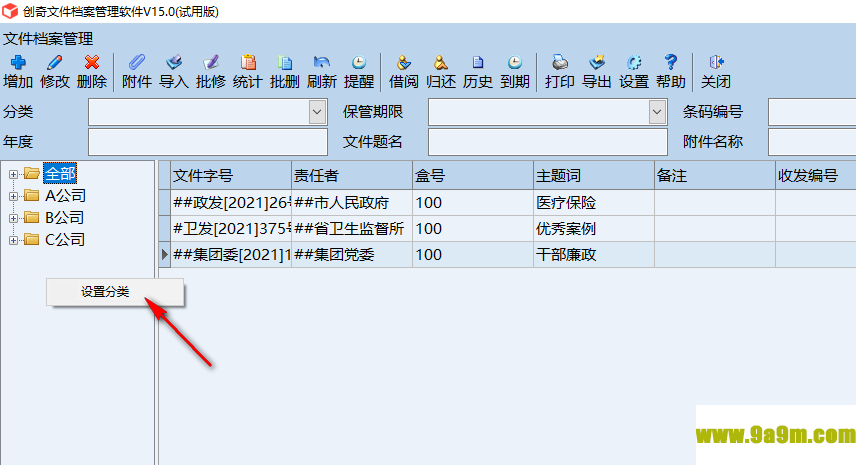
Task: Click the 打印 (print) printer icon
Action: pyautogui.click(x=560, y=63)
